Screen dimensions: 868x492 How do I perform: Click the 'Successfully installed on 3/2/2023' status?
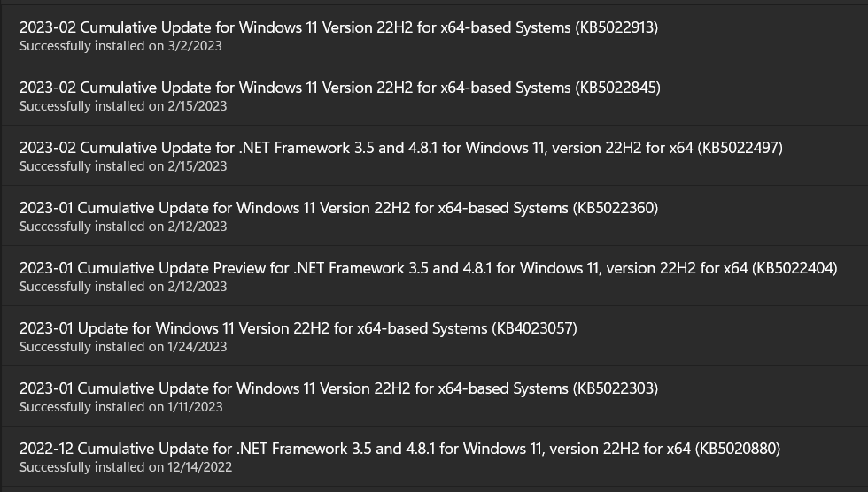coord(120,46)
